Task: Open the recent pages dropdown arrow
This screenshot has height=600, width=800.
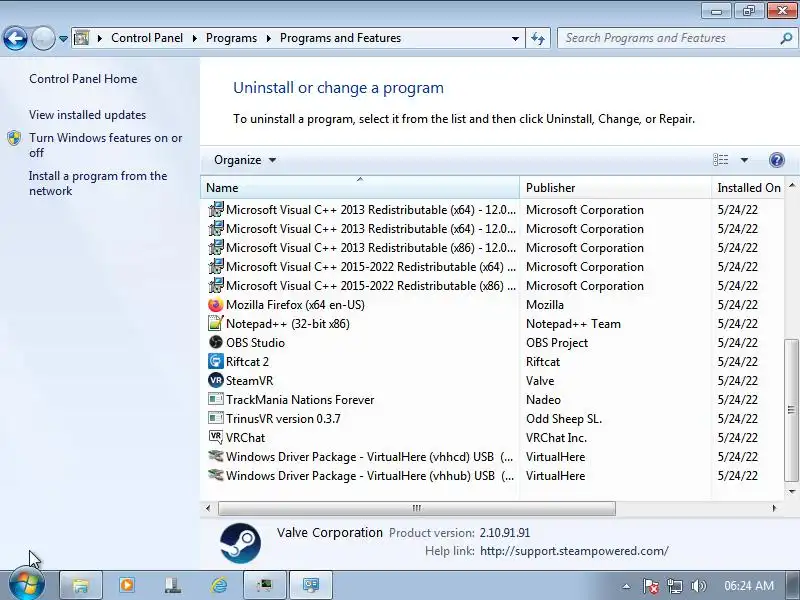Action: (63, 39)
